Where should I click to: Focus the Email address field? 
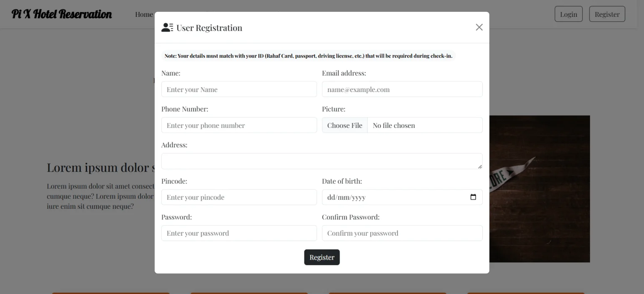(x=402, y=89)
